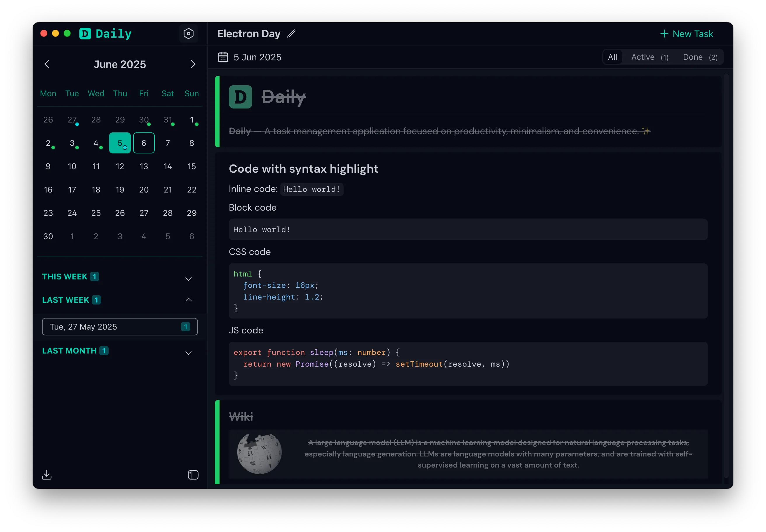
Task: Filter by Active tasks
Action: 650,57
